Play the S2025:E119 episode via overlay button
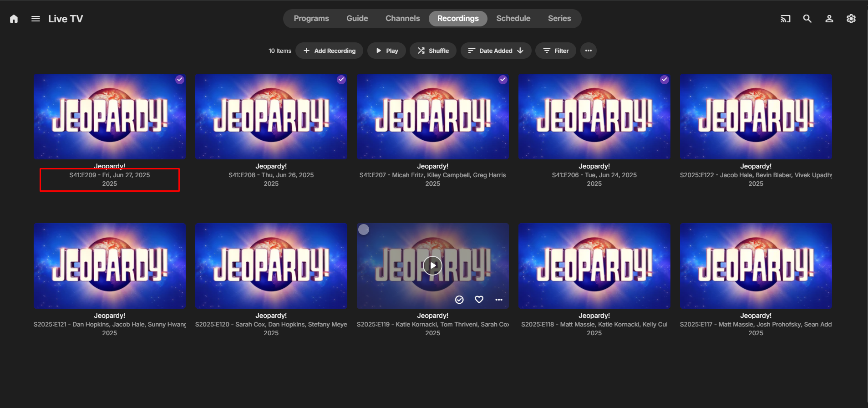This screenshot has width=868, height=408. 432,265
